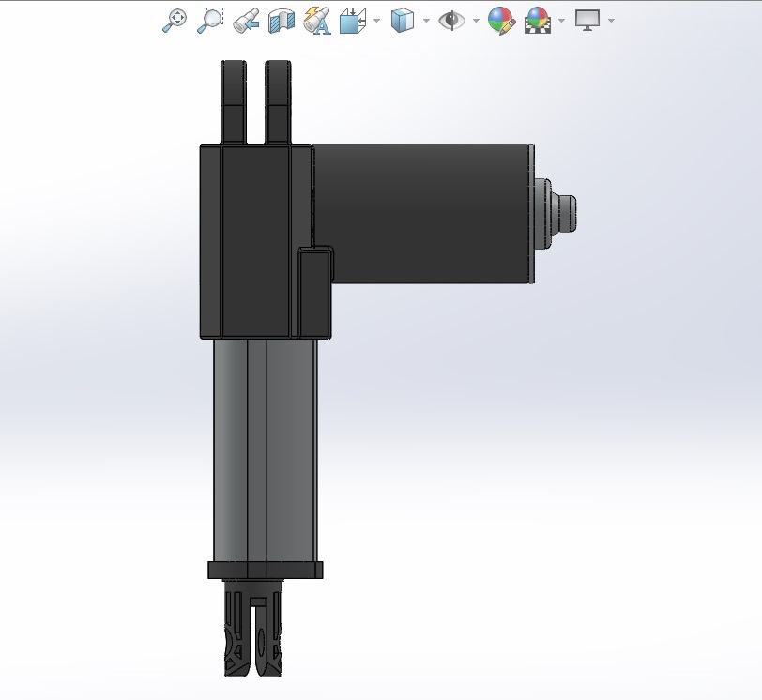
Task: Select the Zoom to Area tool
Action: click(210, 21)
